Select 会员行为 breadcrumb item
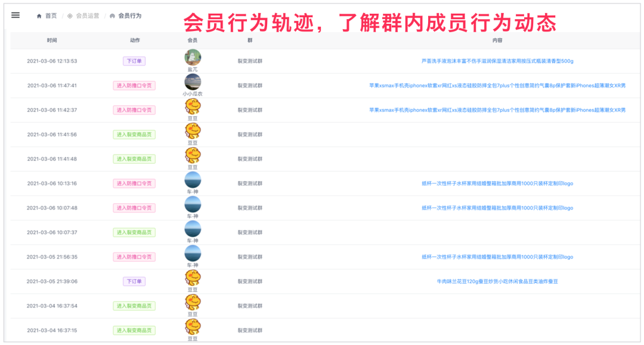 click(x=130, y=16)
